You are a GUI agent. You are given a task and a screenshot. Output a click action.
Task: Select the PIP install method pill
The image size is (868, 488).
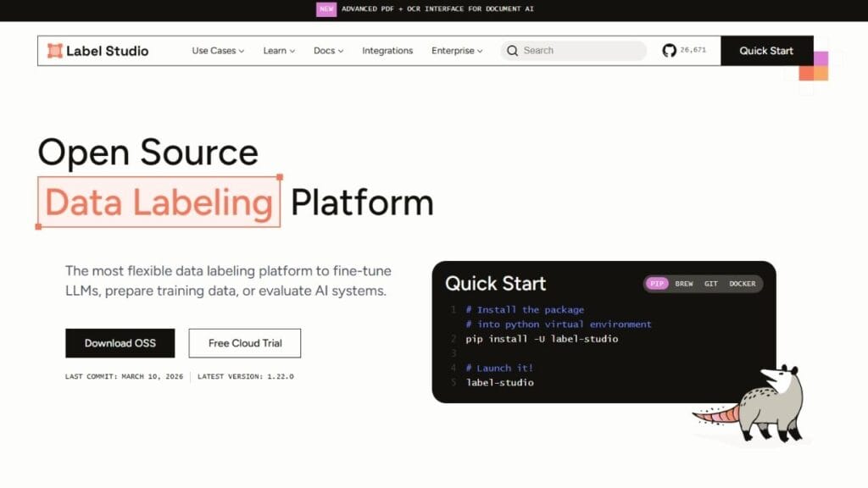[x=656, y=284]
